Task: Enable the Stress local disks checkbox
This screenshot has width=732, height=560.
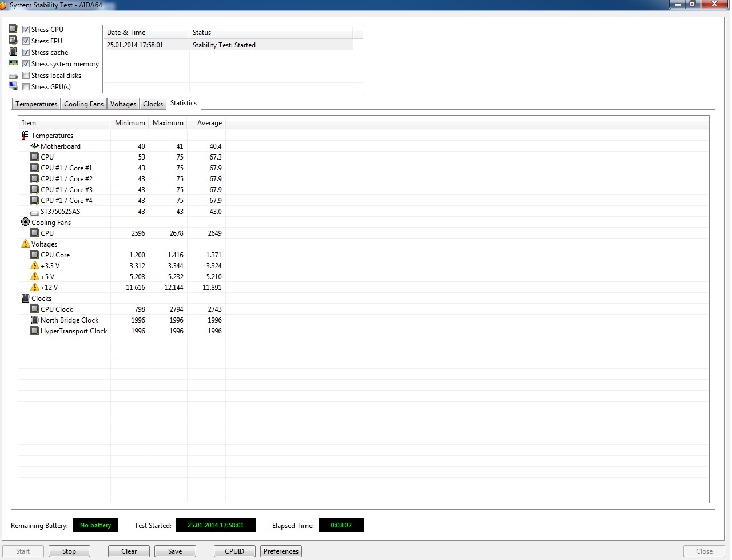Action: coord(26,75)
